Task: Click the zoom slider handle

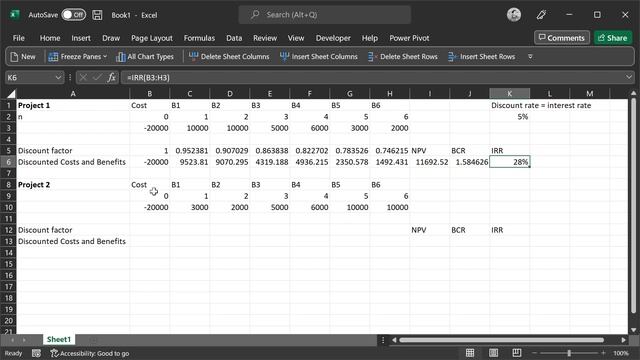Action: 569,353
